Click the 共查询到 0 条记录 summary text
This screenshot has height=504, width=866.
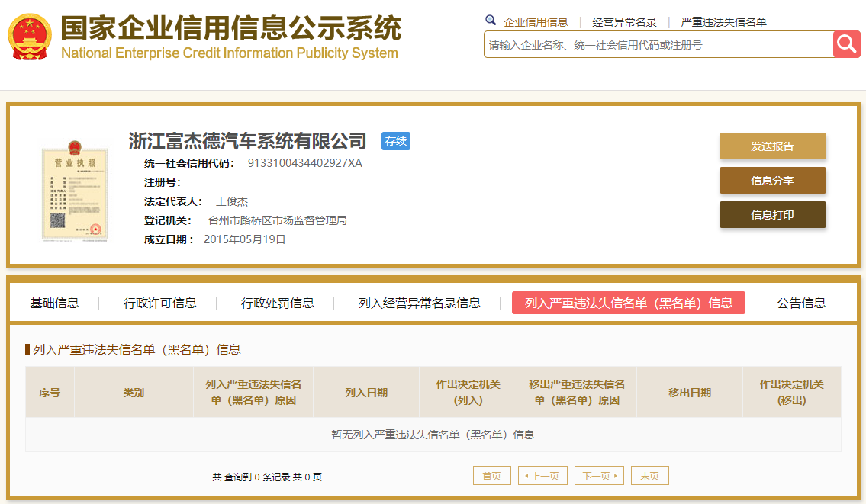click(x=267, y=477)
